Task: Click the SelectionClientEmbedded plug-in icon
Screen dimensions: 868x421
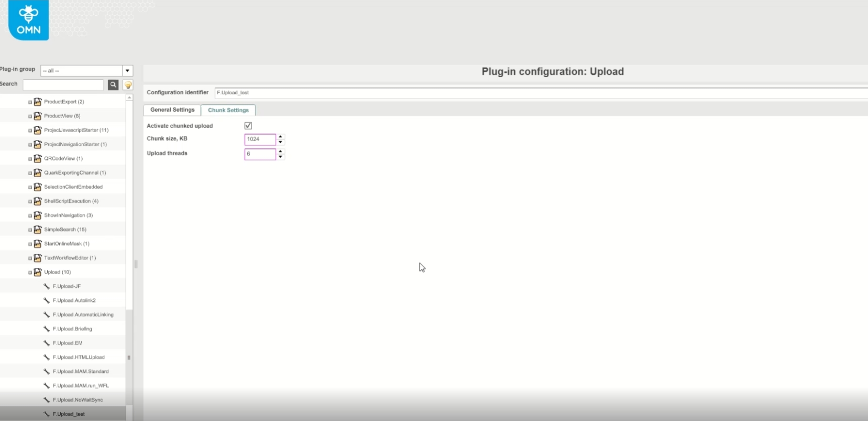Action: point(38,187)
